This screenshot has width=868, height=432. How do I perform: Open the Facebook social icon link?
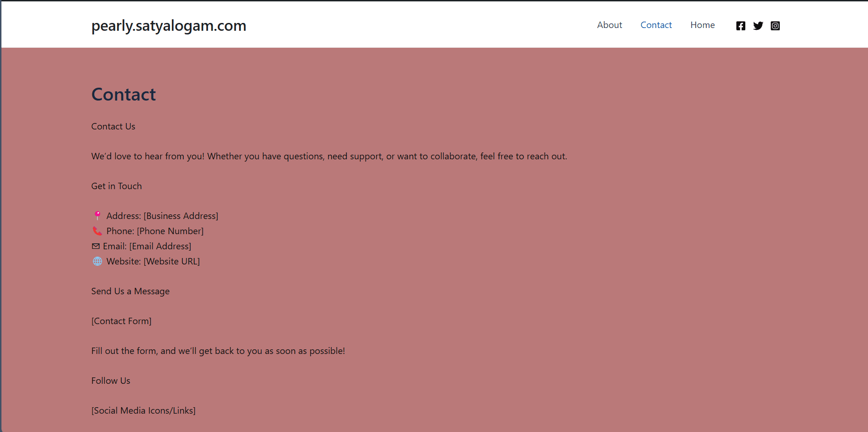click(x=741, y=26)
